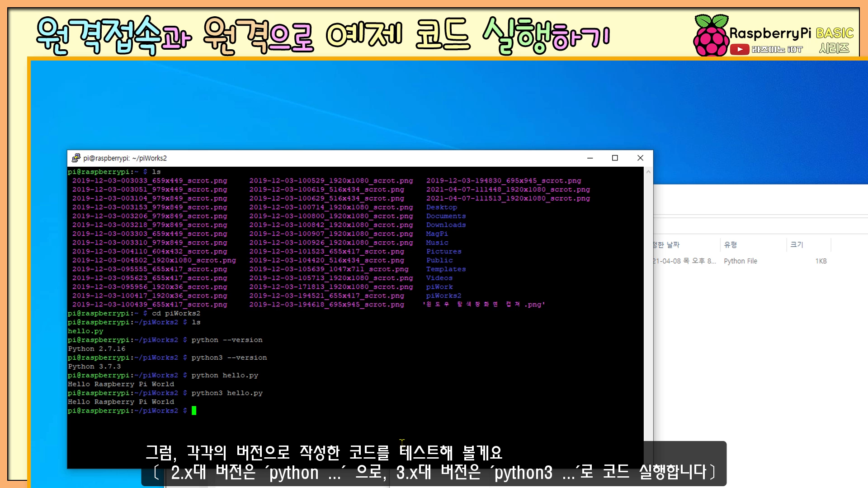The width and height of the screenshot is (868, 488).
Task: Click the 크기 column header
Action: (x=797, y=244)
